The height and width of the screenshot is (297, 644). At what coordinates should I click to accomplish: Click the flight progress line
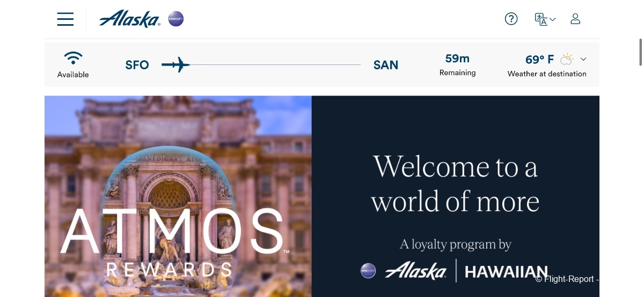pos(275,65)
